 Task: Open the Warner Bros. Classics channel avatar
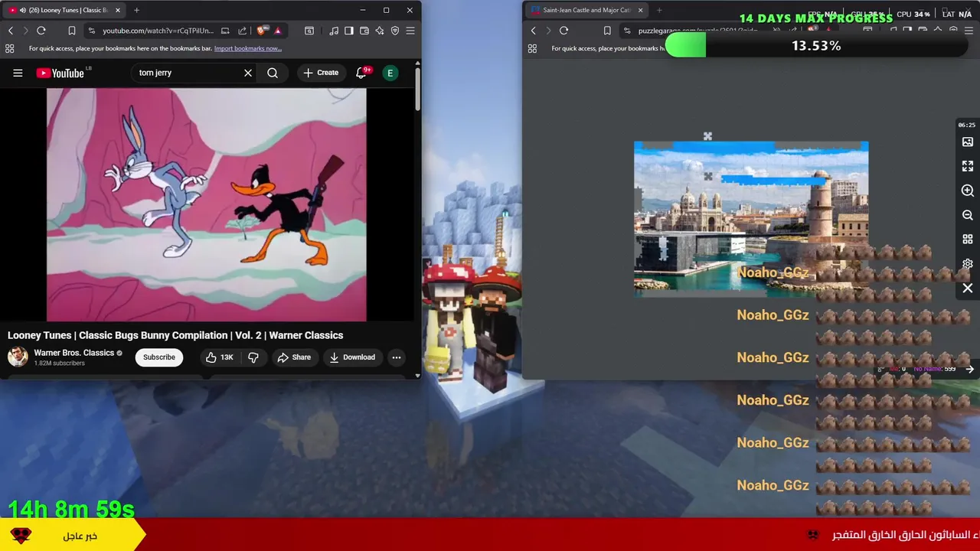coord(18,357)
